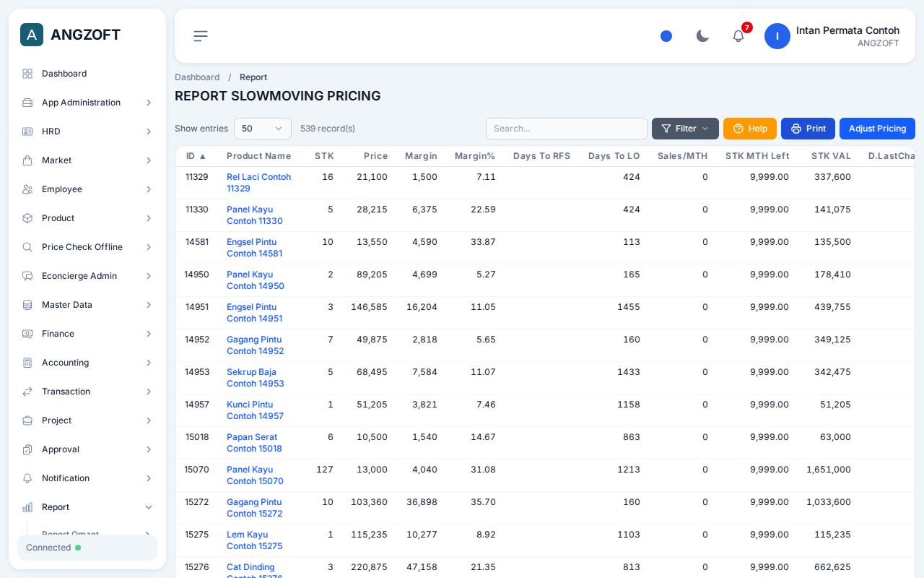Expand the Transaction menu chevron
924x578 pixels.
coord(149,392)
